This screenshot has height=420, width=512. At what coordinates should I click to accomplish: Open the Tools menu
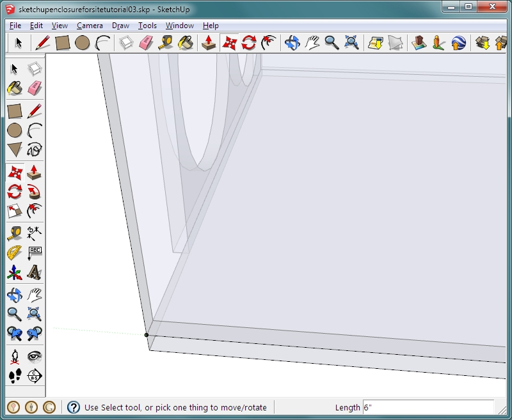coord(147,26)
